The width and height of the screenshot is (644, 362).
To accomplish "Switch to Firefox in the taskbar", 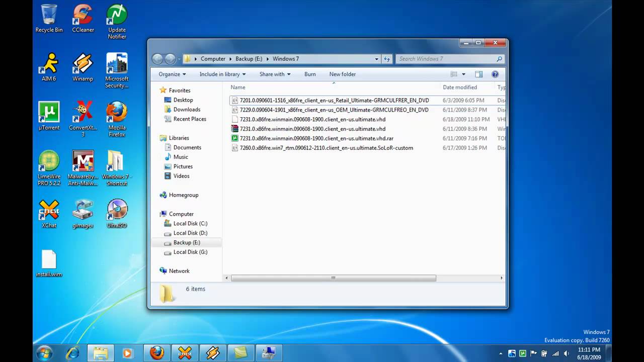I will pyautogui.click(x=157, y=353).
